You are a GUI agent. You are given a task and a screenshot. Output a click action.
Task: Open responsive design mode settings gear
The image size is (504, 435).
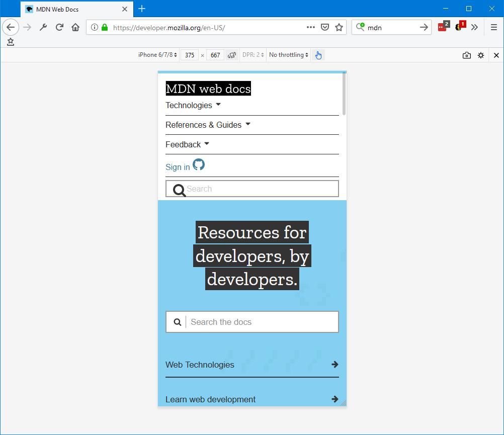coord(481,55)
